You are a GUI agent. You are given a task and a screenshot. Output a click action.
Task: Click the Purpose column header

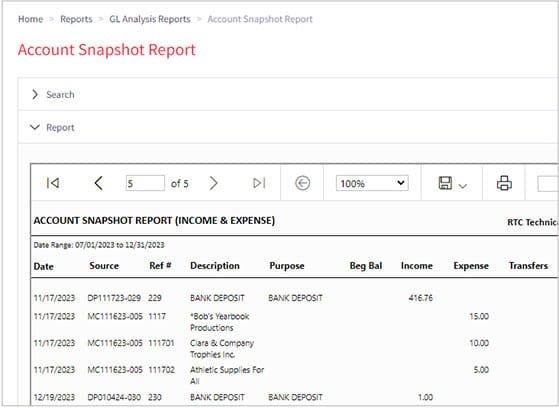[287, 266]
